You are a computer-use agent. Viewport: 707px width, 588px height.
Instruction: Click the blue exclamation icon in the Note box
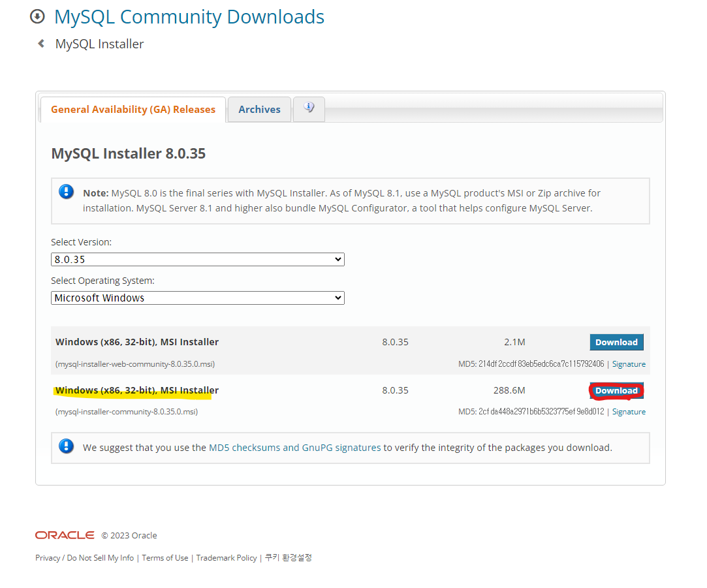(67, 192)
